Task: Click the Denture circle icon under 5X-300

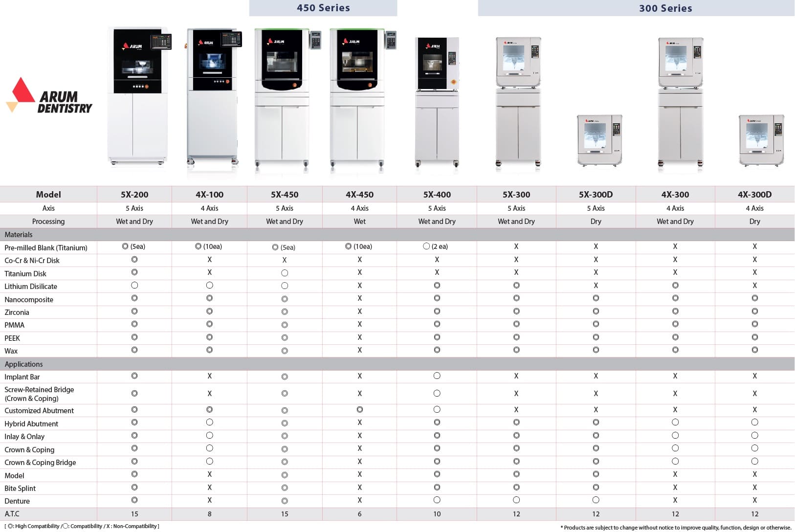Action: [516, 500]
